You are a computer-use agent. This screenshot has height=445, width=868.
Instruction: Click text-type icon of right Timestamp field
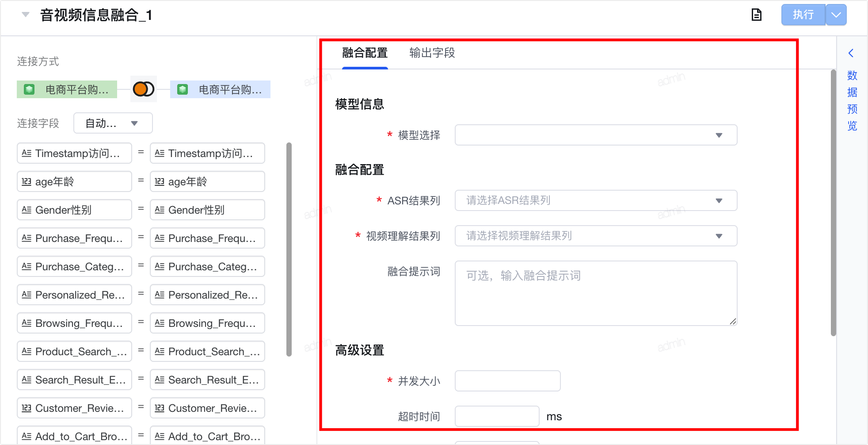[160, 153]
